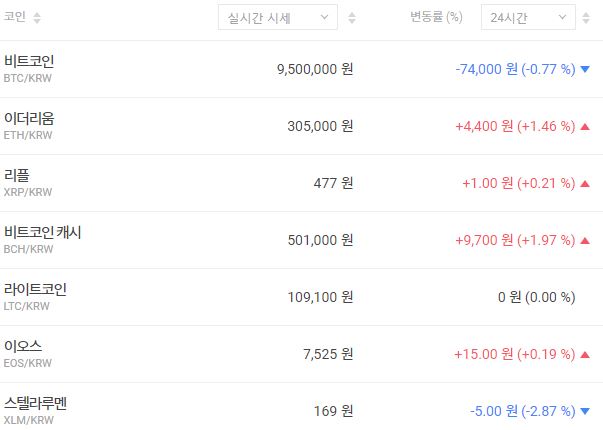Viewport: 603px width, 430px height.
Task: Click the red up triangle beside 이오스
Action: click(x=585, y=355)
